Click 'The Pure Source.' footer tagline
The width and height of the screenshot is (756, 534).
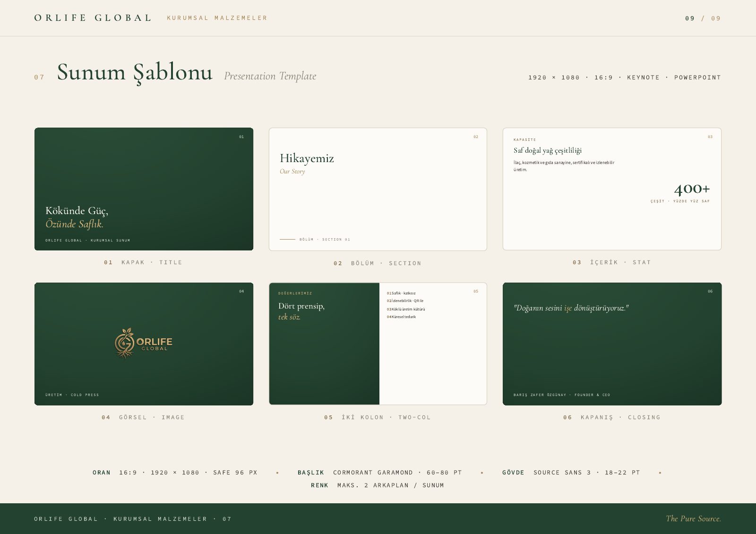(x=694, y=519)
